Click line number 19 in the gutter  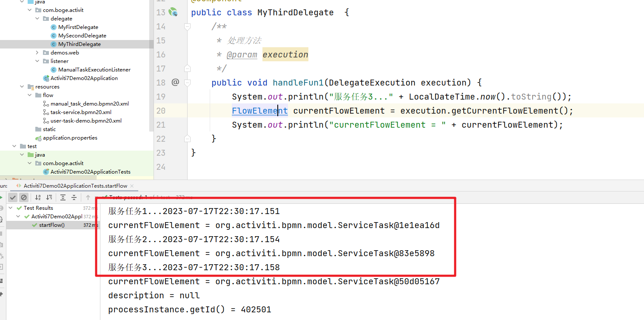161,97
